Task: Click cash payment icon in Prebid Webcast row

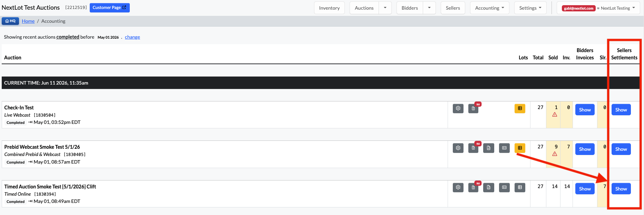Action: click(504, 148)
